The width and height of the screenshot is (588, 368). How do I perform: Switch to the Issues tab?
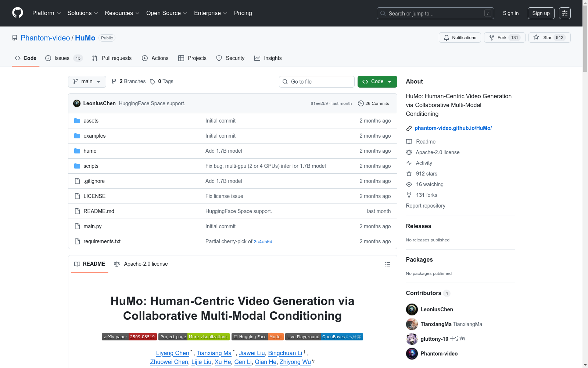(64, 58)
